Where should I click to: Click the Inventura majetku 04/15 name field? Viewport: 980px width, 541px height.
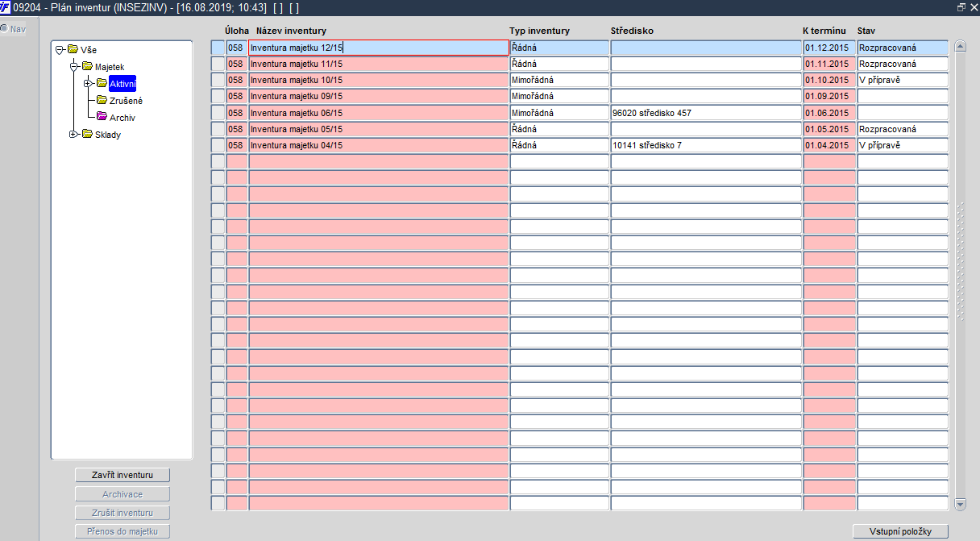coord(379,145)
